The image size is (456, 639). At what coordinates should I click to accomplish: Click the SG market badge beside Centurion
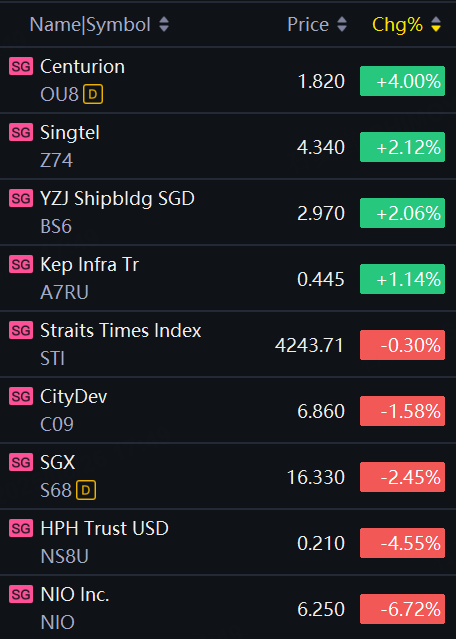coord(21,66)
